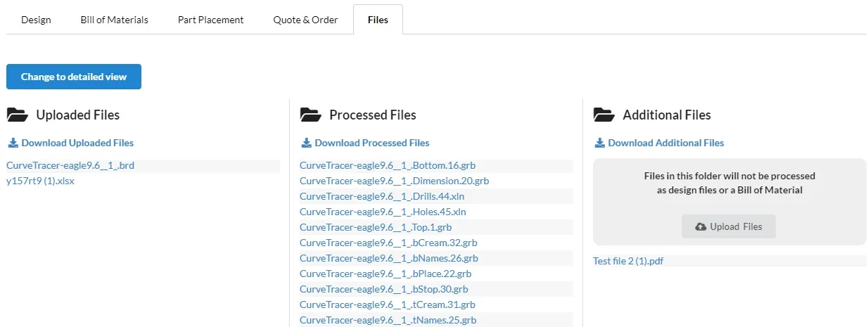Open the Bill of Materials tab
The width and height of the screenshot is (868, 327).
[114, 20]
